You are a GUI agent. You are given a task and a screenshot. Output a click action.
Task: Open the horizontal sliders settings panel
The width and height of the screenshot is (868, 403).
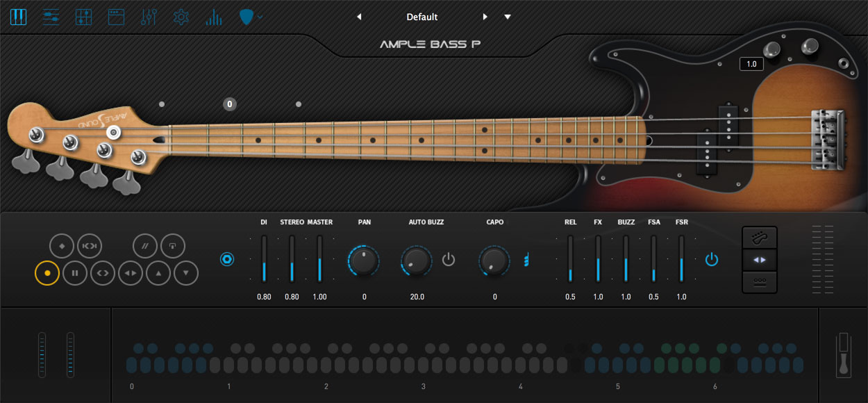click(x=51, y=17)
